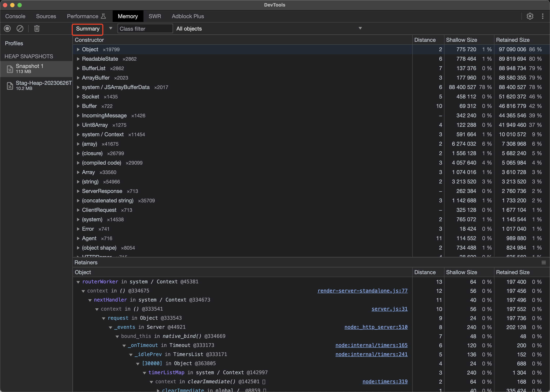Open the Retainers panel options hamburger icon
Screen dimensions: 550x392
coord(543,262)
